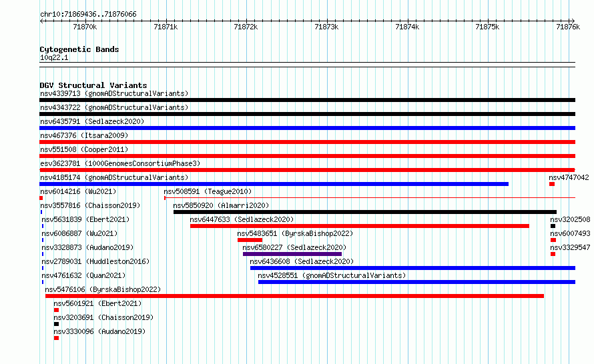Screen dimensions: 594x364
Task: Open nsv3203691 (Chaisson2019) label
Action: [103, 317]
